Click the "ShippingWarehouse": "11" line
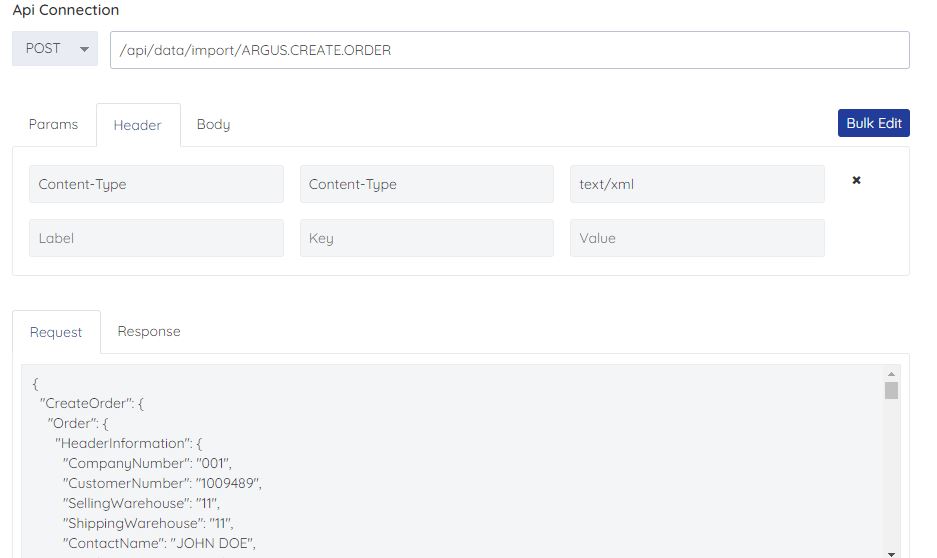937x558 pixels. tap(148, 523)
